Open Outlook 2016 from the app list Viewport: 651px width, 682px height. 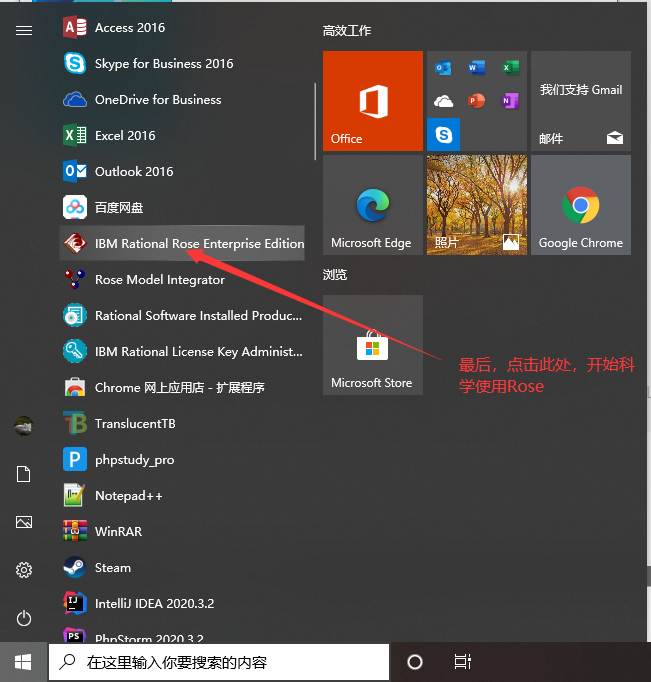pyautogui.click(x=182, y=171)
